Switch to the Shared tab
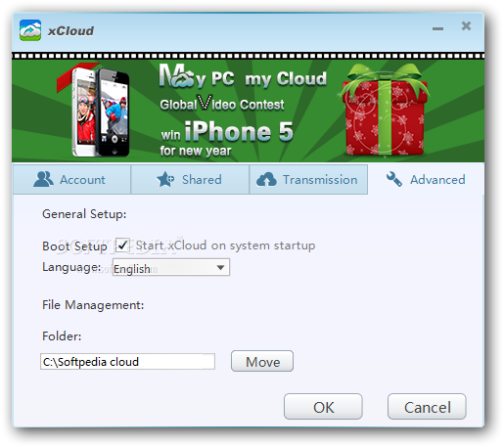504x447 pixels. click(190, 179)
